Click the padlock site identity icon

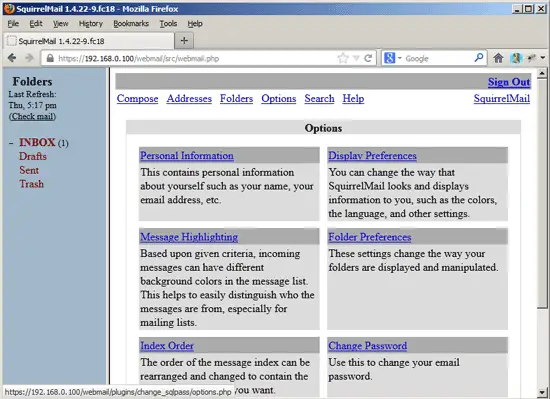(x=50, y=58)
